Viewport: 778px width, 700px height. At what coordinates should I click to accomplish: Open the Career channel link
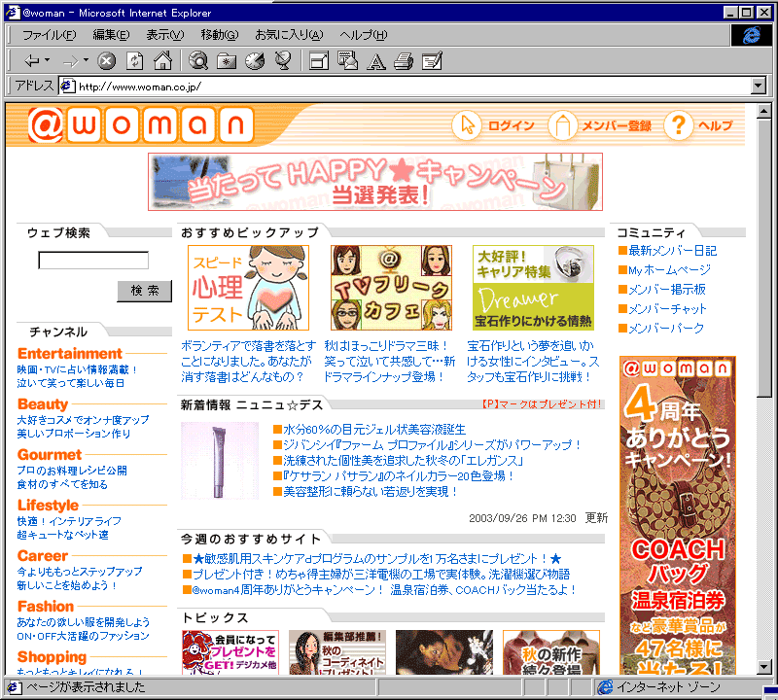(x=43, y=556)
